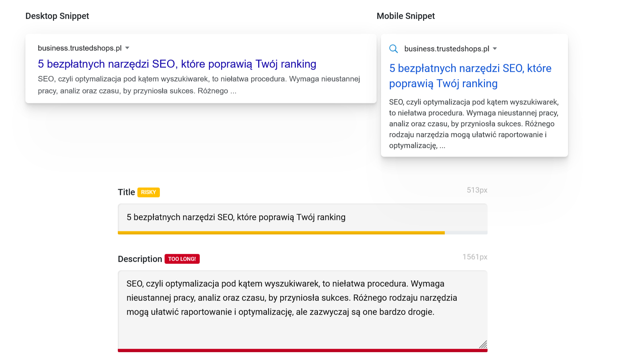
Task: Open the desktop snippet blue title link
Action: (x=177, y=64)
